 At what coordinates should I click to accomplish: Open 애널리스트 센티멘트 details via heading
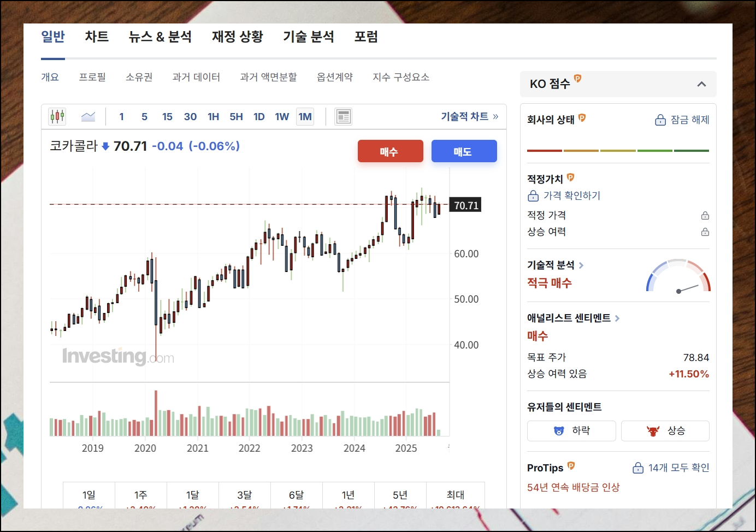573,318
